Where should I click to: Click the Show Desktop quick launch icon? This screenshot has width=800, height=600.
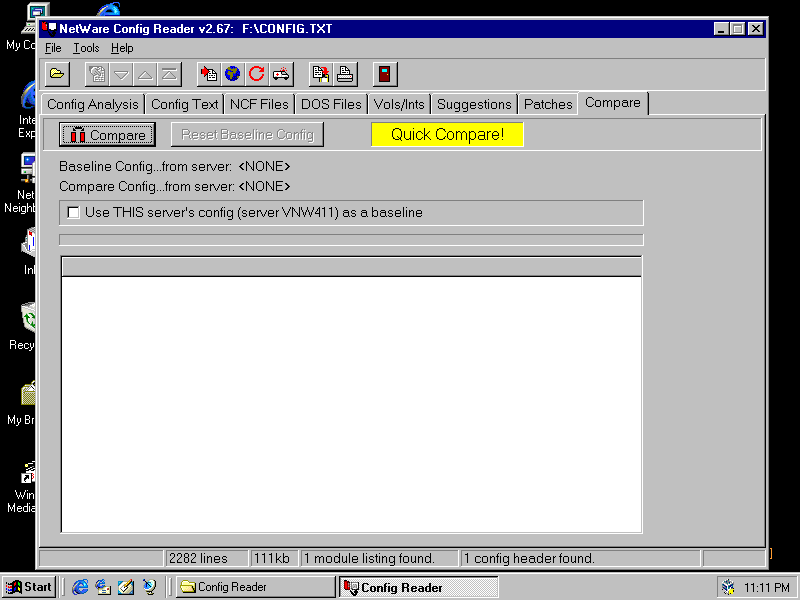[x=126, y=587]
